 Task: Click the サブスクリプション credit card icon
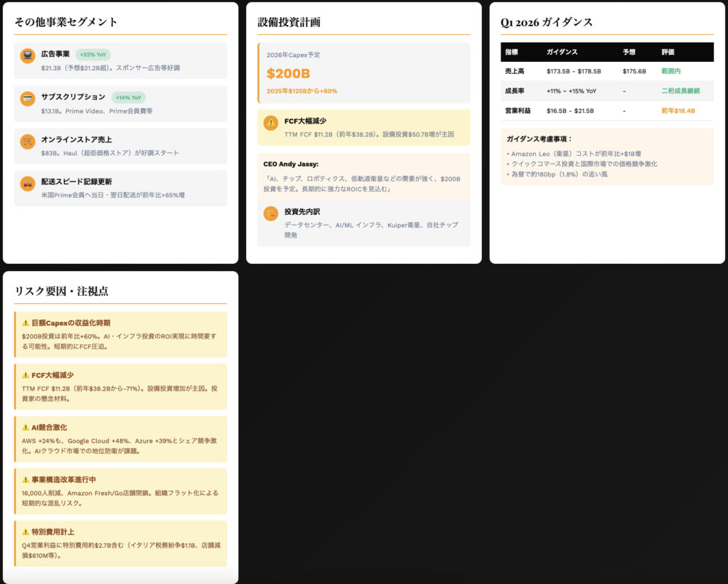coord(28,99)
